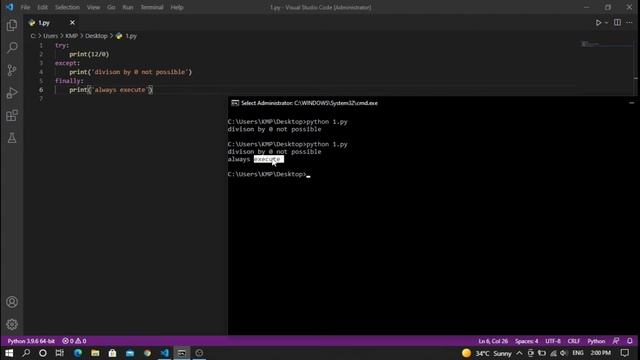Open Task View on taskbar
The height and width of the screenshot is (360, 640).
pyautogui.click(x=60, y=353)
